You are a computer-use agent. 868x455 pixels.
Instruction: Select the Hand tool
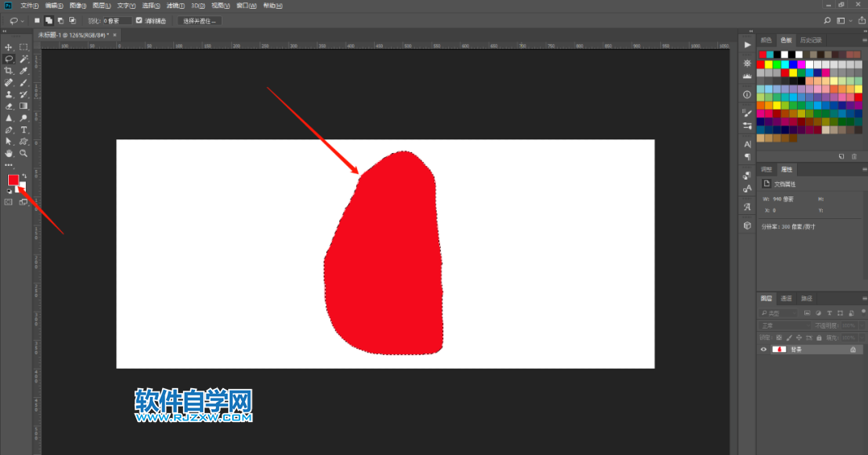[8, 153]
